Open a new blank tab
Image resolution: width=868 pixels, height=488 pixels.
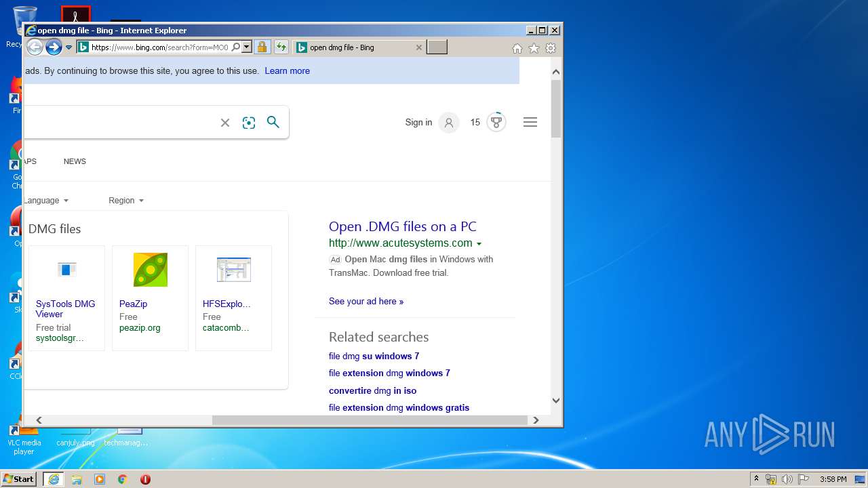(437, 47)
